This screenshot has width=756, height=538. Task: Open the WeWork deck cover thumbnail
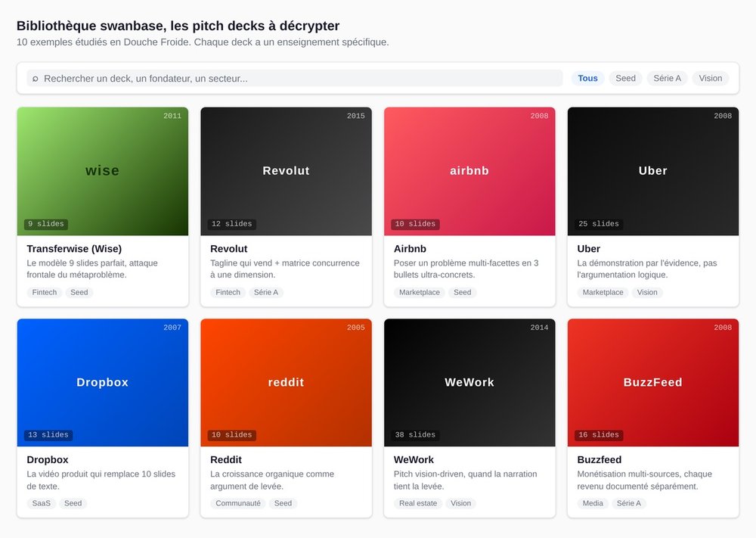click(x=469, y=383)
